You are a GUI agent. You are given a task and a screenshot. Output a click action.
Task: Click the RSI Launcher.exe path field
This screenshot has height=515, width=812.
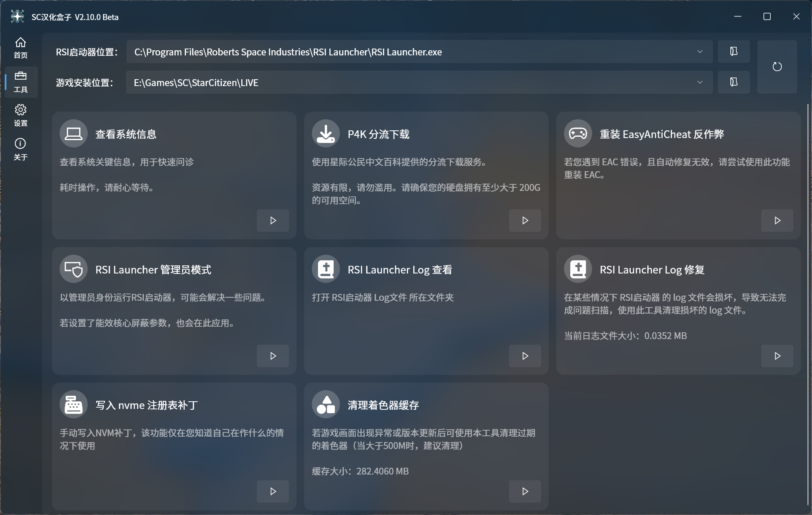point(419,52)
